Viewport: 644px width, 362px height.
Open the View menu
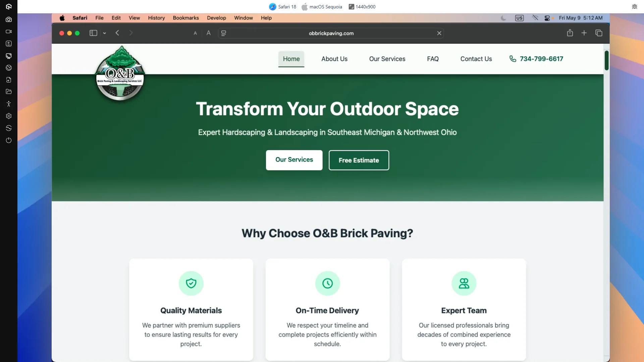[x=134, y=18]
